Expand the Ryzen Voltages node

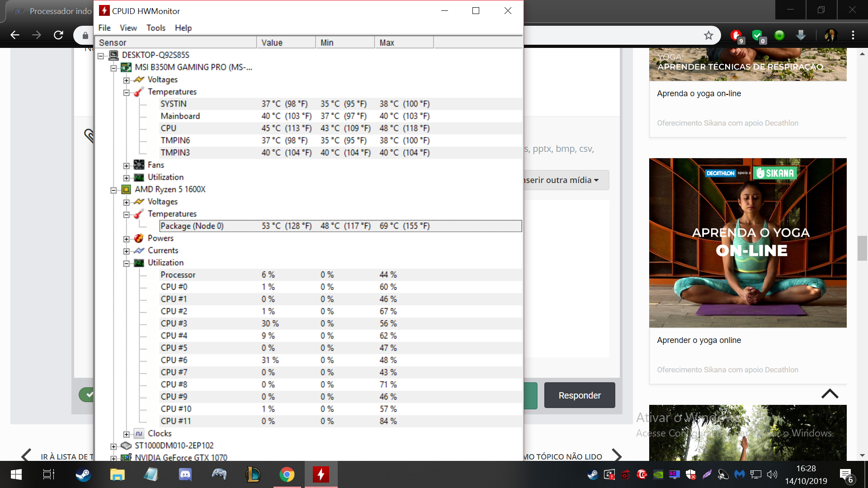(127, 202)
